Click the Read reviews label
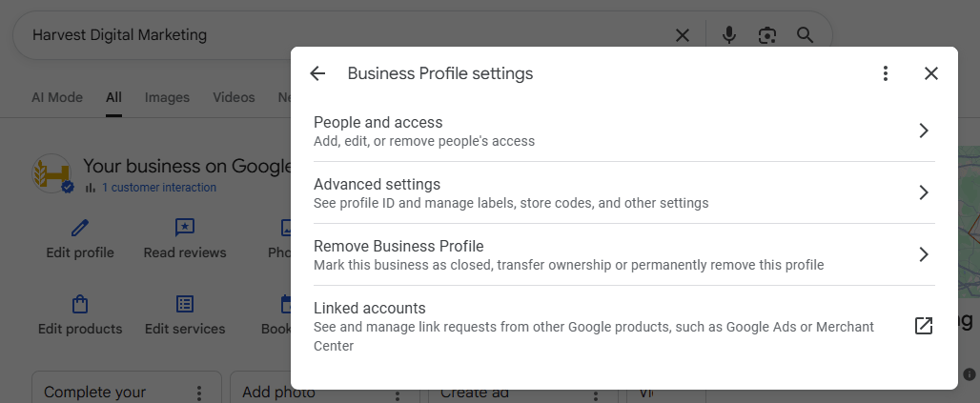The image size is (980, 403). coord(185,253)
